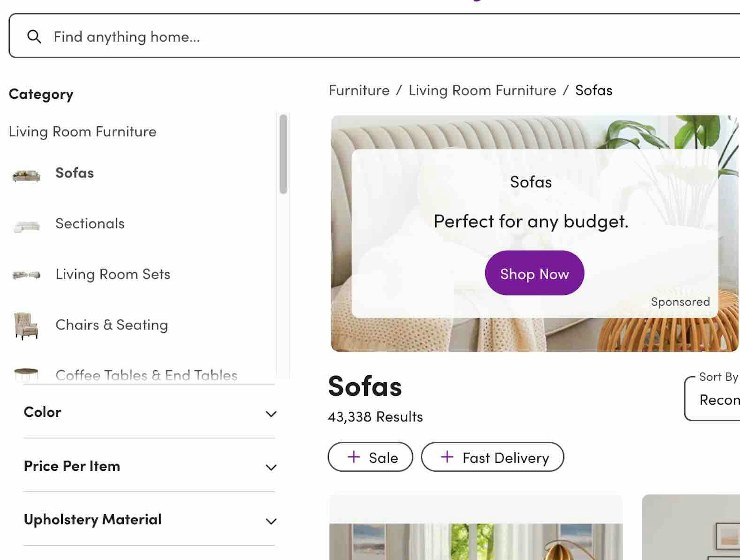Click the Living Room Sets thumbnail icon
The height and width of the screenshot is (560, 740).
tap(26, 275)
